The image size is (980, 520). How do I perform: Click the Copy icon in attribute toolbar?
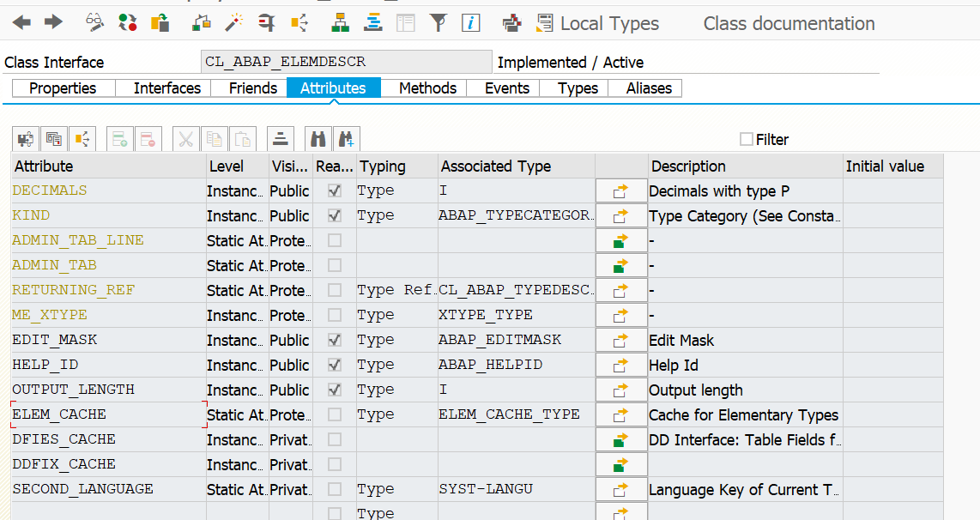coord(215,139)
